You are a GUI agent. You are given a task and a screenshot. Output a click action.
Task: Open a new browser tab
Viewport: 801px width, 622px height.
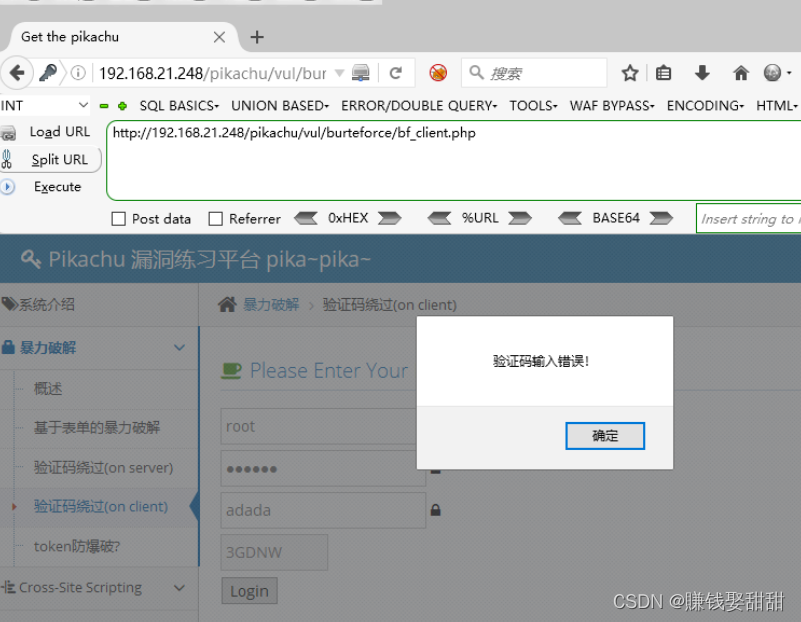pos(257,37)
